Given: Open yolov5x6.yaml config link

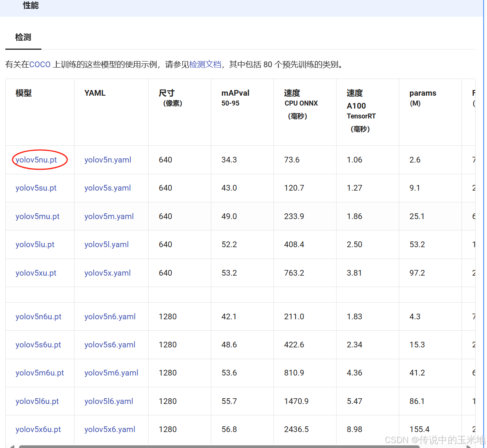Looking at the screenshot, I should 110,429.
